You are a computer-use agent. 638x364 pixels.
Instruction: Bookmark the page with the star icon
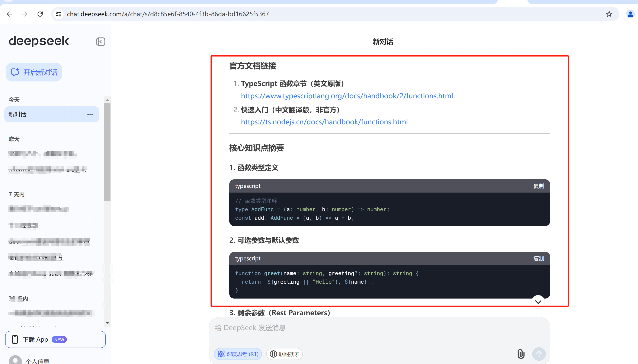[609, 14]
